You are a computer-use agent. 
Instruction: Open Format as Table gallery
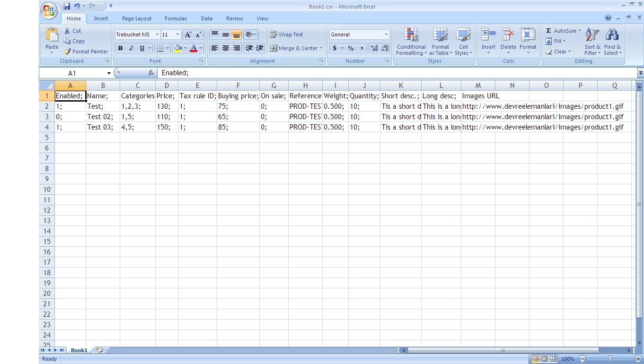tap(441, 42)
